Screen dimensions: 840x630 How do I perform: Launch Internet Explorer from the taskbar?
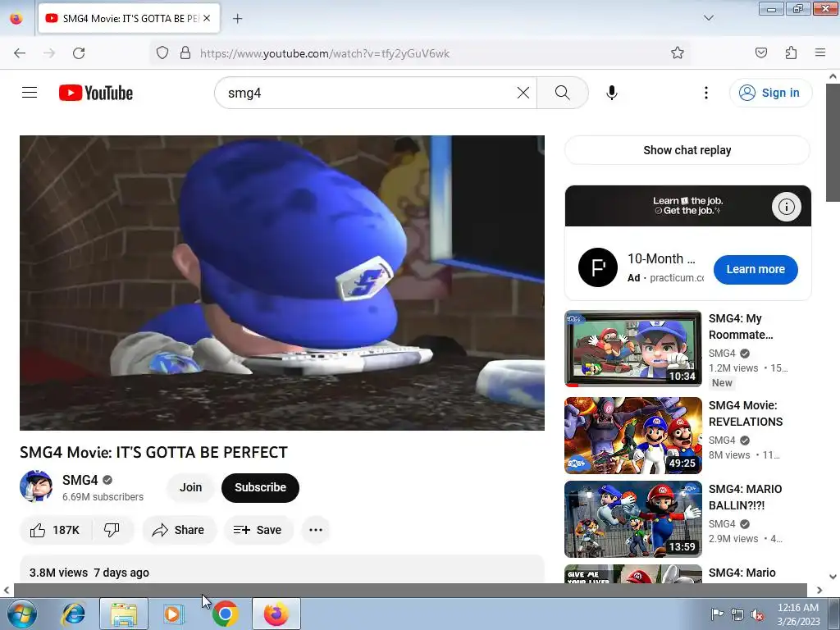[73, 614]
